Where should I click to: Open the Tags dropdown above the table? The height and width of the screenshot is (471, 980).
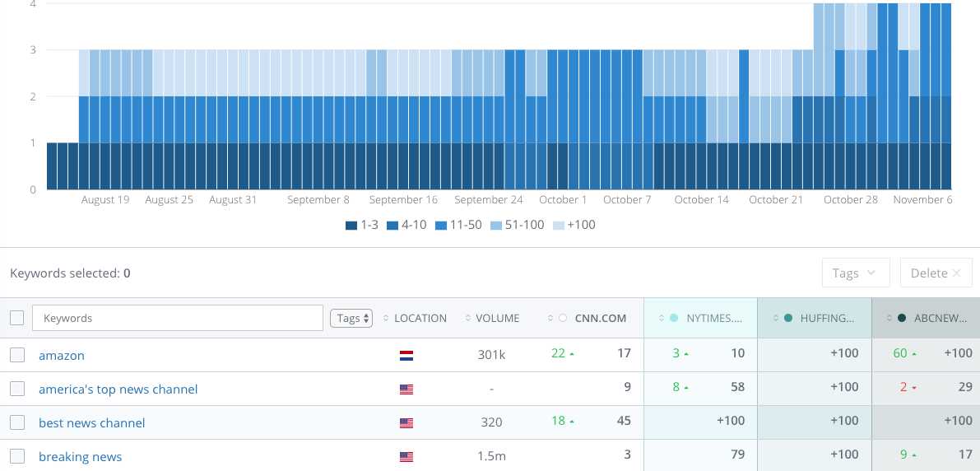point(856,273)
